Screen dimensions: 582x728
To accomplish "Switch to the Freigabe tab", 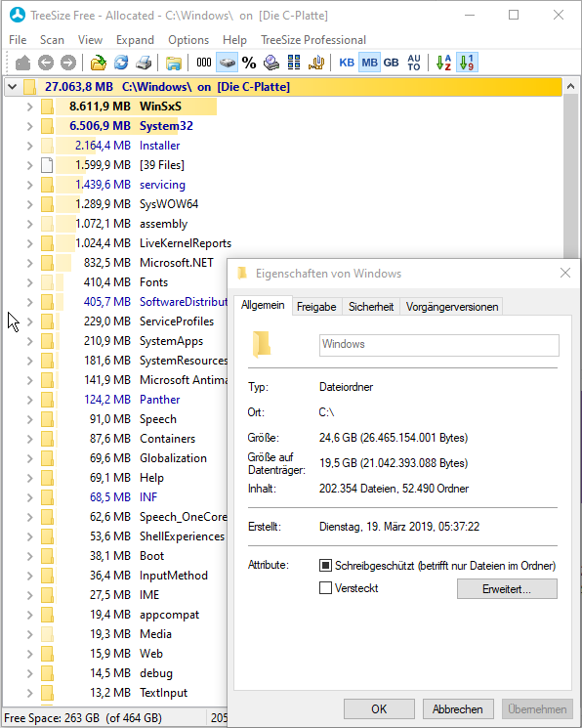I will (x=316, y=307).
